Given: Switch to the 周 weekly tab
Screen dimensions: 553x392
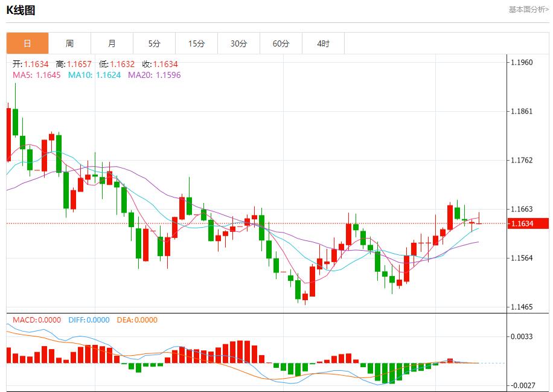Looking at the screenshot, I should point(69,43).
